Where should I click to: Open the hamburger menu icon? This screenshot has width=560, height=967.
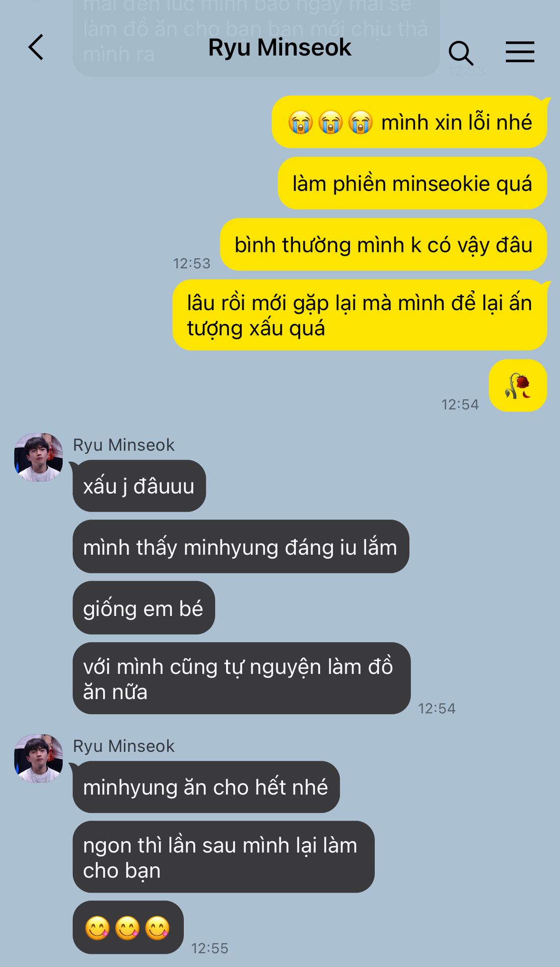[520, 52]
